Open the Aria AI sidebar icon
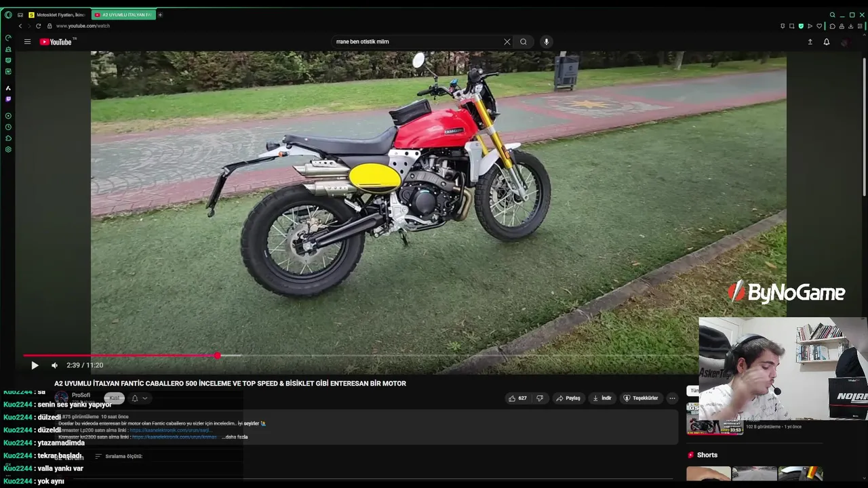Viewport: 868px width, 488px height. click(8, 88)
